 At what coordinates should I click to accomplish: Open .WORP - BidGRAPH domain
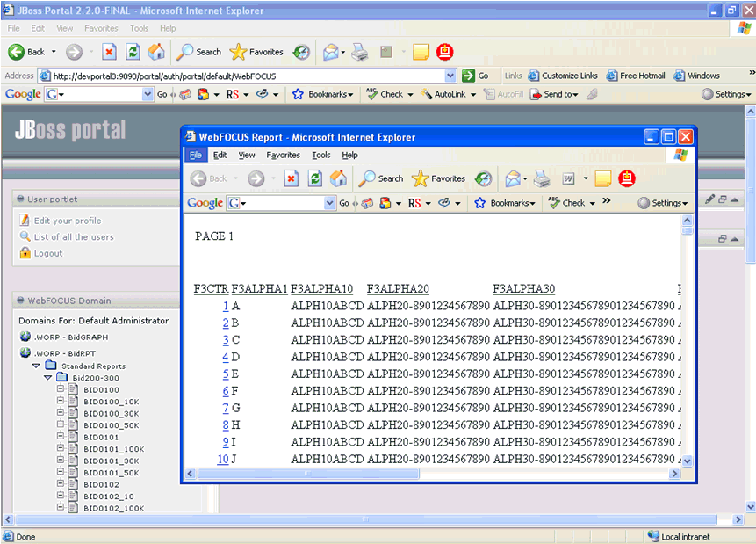(71, 337)
